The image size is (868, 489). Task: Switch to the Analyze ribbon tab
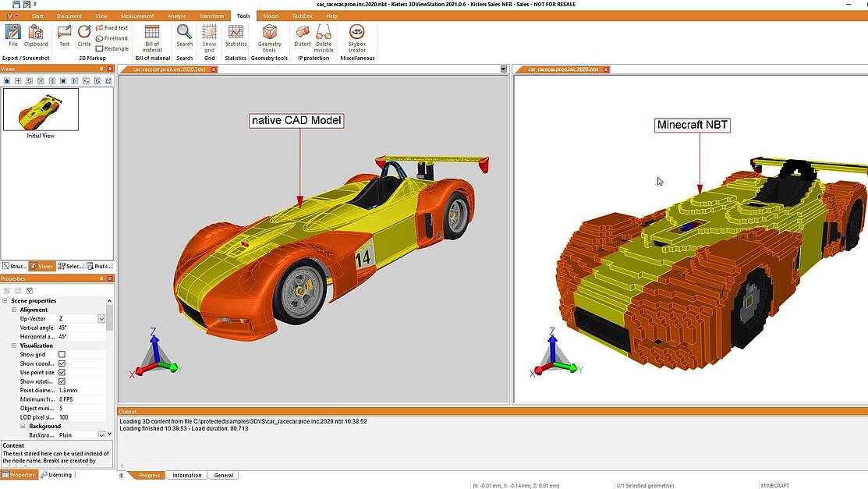(x=176, y=16)
